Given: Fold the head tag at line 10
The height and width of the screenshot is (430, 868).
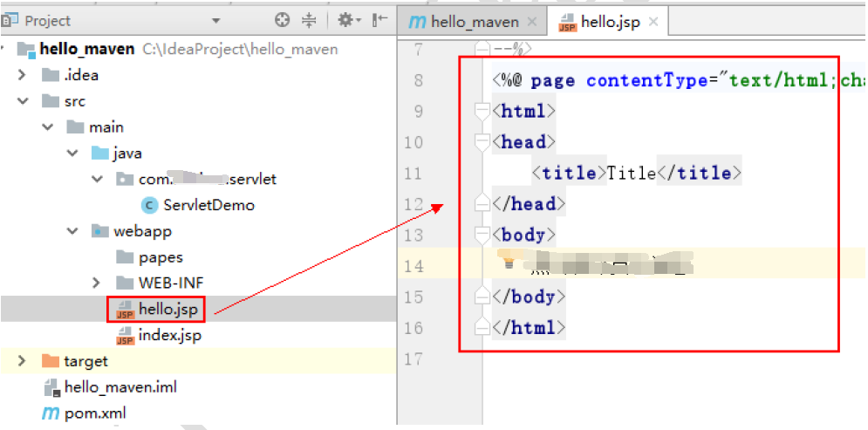Looking at the screenshot, I should coord(482,142).
